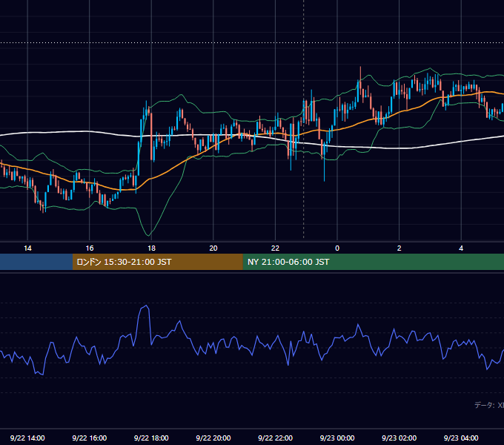
Task: Click the 9/23 02:00 date label
Action: [x=399, y=438]
